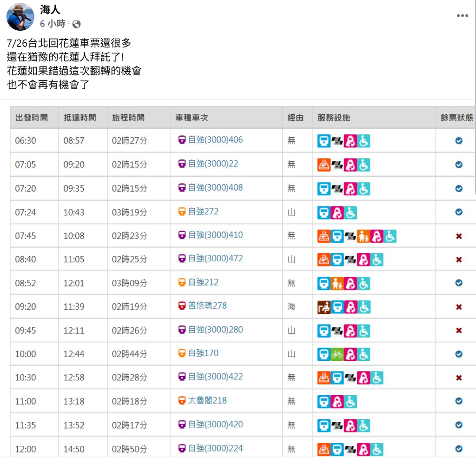Open the 海人 profile name link
The image size is (476, 458).
tap(50, 10)
